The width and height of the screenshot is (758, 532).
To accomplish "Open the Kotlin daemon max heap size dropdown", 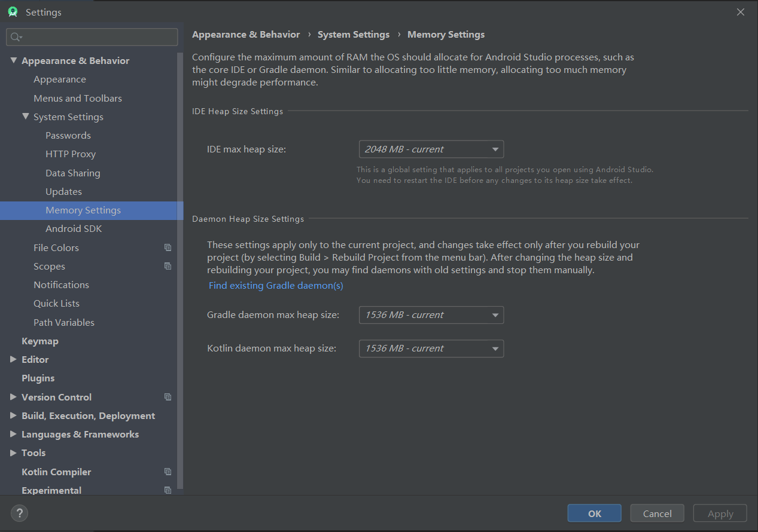I will 431,348.
